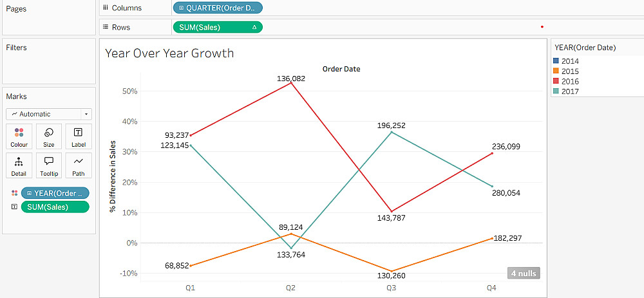The height and width of the screenshot is (298, 644).
Task: Open the Tooltip editor button
Action: point(49,165)
